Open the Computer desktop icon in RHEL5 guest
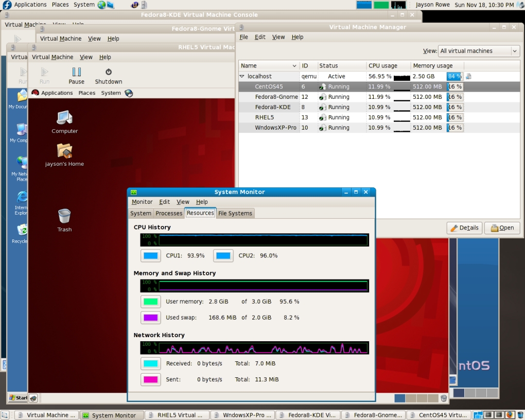The image size is (525, 420). pos(64,117)
